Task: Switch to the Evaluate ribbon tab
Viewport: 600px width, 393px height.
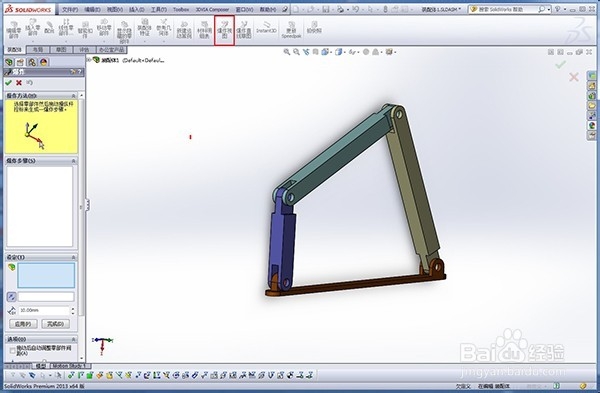Action: point(84,50)
